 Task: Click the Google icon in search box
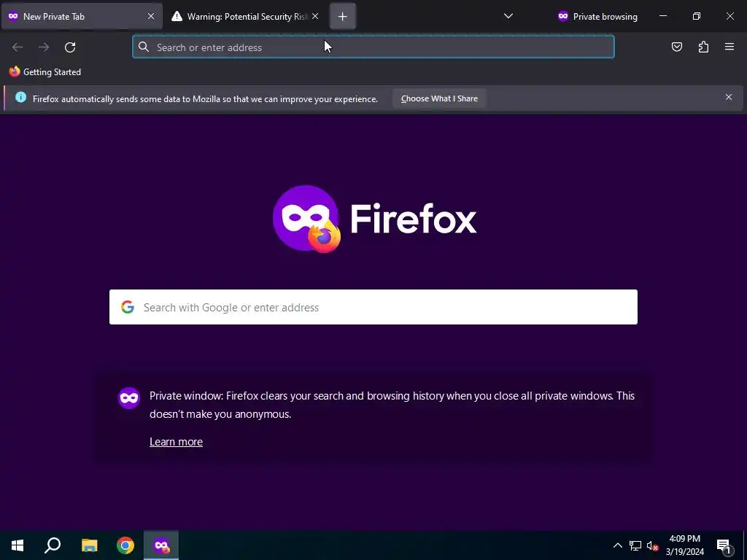point(127,307)
